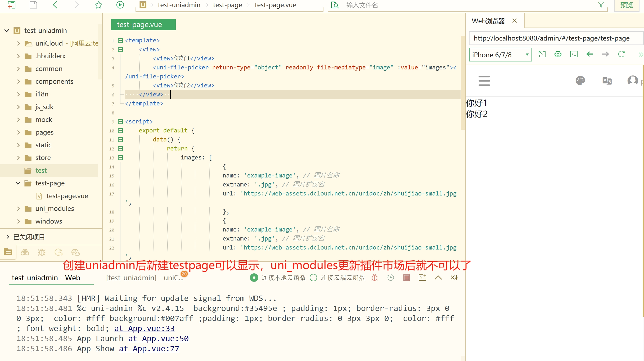Select the test-page.vue editor tab

pyautogui.click(x=143, y=25)
